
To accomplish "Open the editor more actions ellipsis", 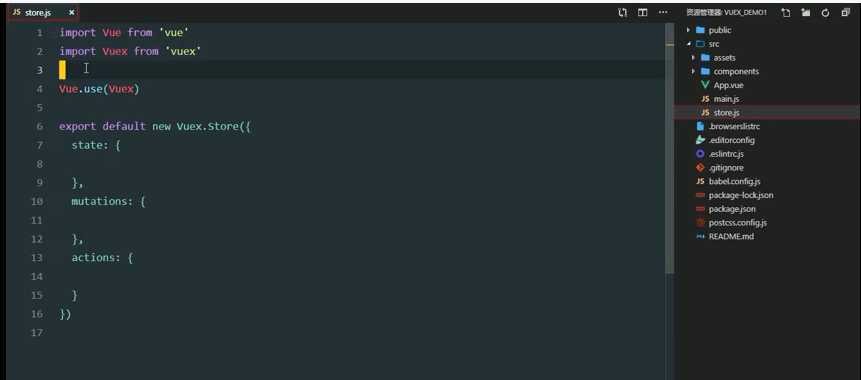I will pyautogui.click(x=663, y=12).
